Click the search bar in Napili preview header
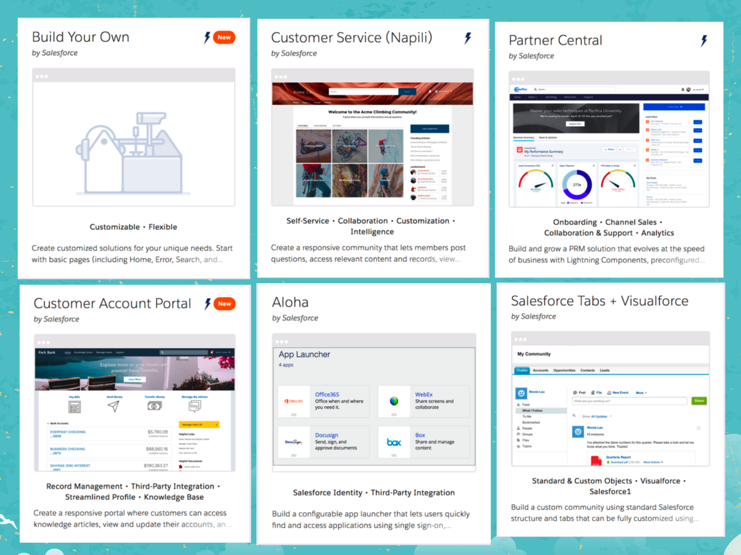The height and width of the screenshot is (555, 741). (x=363, y=91)
